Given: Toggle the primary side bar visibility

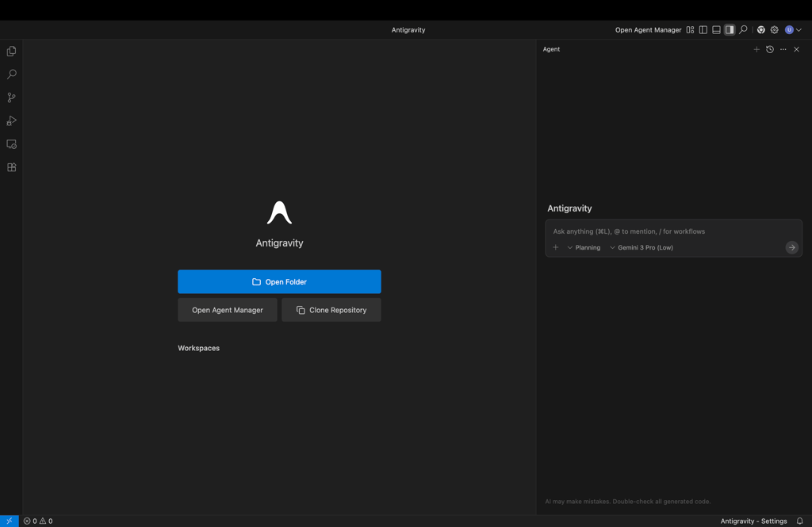Looking at the screenshot, I should click(703, 30).
